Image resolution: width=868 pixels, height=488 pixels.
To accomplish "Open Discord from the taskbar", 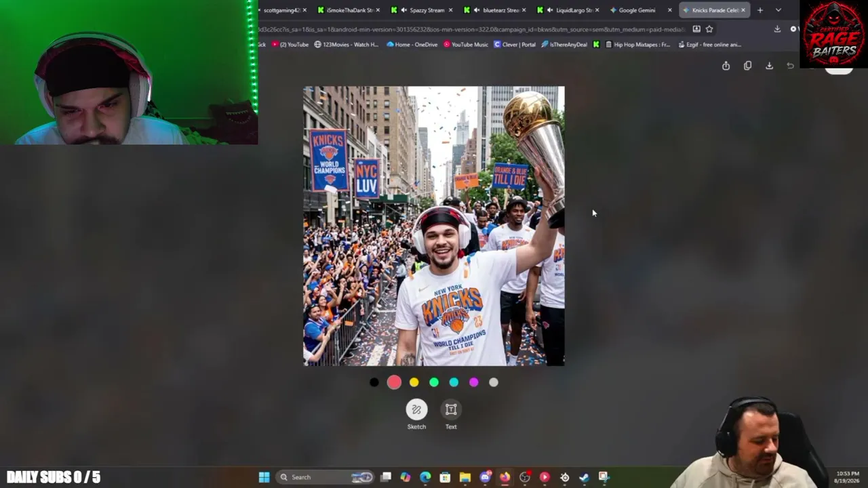I will (x=485, y=477).
